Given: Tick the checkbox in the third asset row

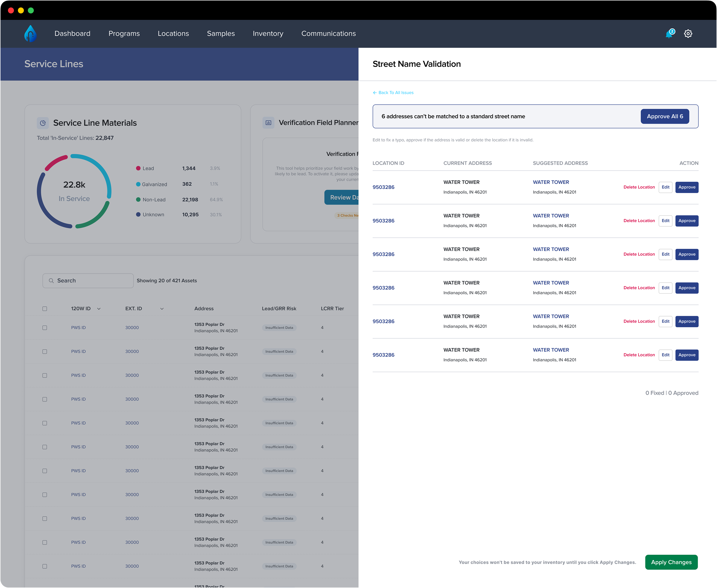Looking at the screenshot, I should pyautogui.click(x=45, y=375).
